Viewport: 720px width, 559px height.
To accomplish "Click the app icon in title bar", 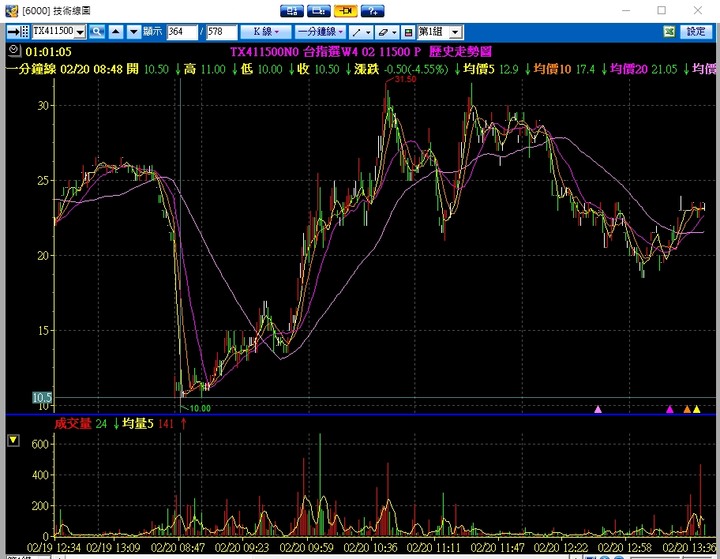I will click(x=11, y=10).
